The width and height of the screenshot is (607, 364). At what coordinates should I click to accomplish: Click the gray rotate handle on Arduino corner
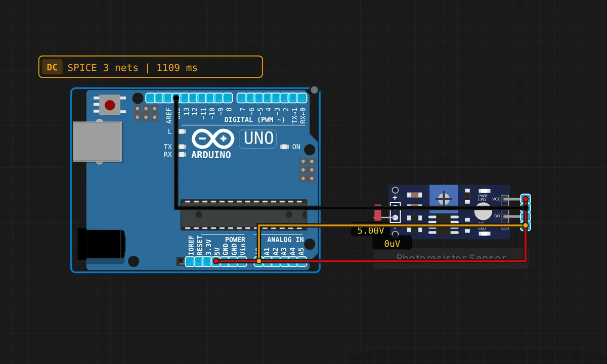click(314, 90)
